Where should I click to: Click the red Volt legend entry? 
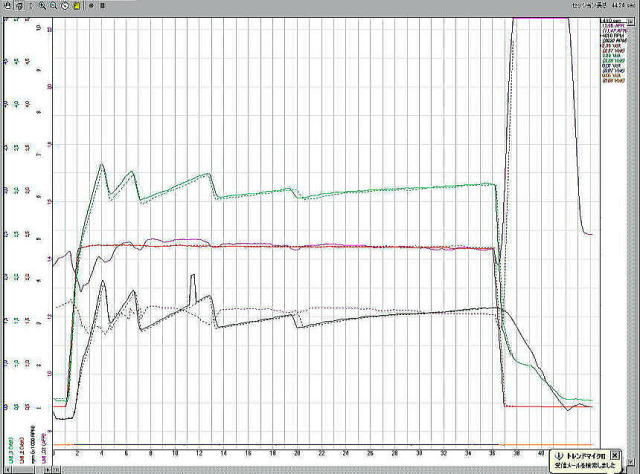pos(613,46)
